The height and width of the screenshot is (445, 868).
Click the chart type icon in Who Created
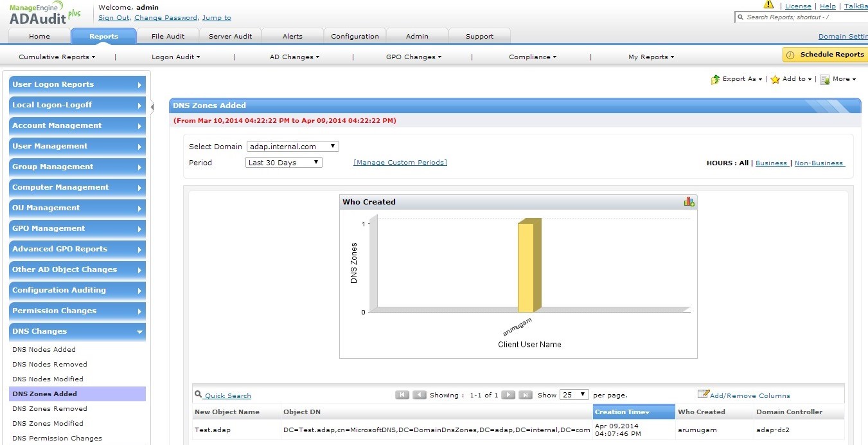[x=689, y=202]
